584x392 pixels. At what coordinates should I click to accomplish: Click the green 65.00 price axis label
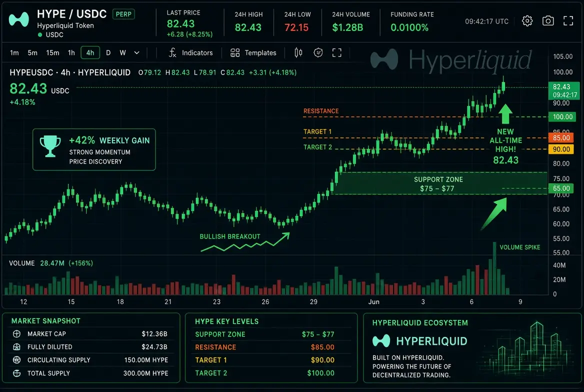point(561,188)
